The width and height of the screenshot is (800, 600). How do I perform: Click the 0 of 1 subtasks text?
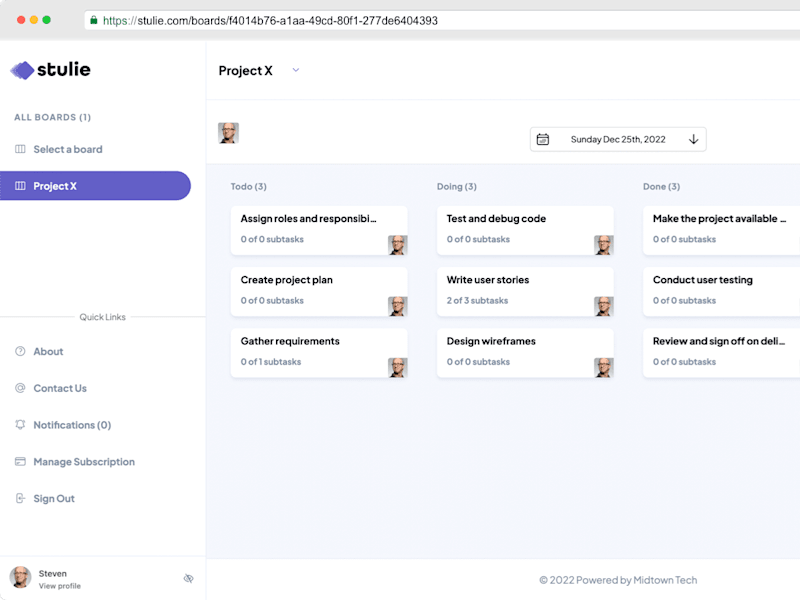(x=271, y=362)
